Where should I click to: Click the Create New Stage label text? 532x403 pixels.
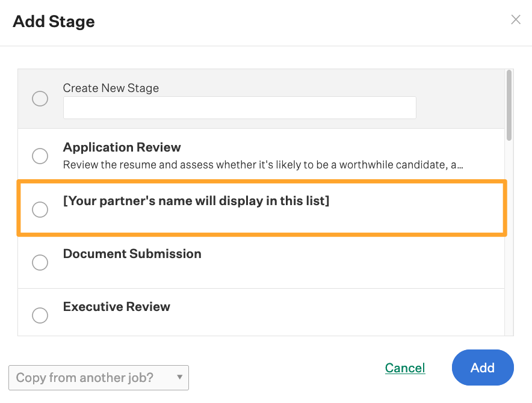point(111,88)
